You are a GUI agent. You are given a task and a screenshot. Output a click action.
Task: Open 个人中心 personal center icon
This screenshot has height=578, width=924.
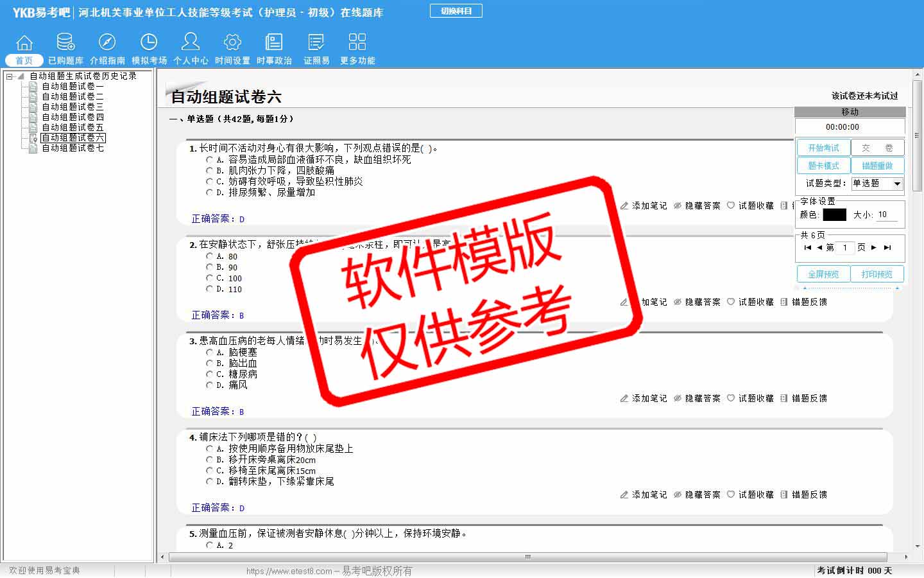click(x=191, y=42)
